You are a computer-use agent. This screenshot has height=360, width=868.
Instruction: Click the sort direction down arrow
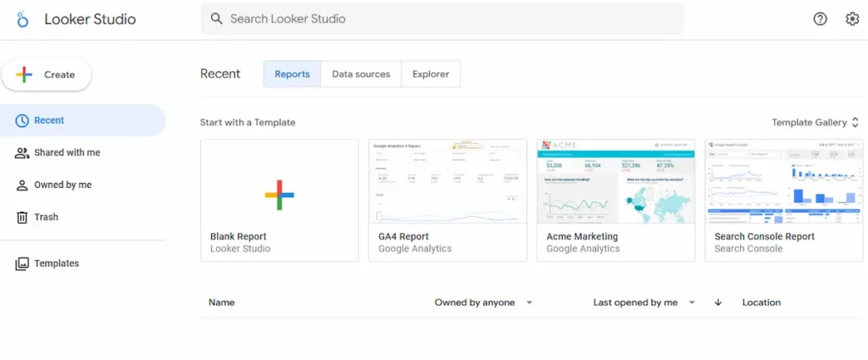[718, 302]
